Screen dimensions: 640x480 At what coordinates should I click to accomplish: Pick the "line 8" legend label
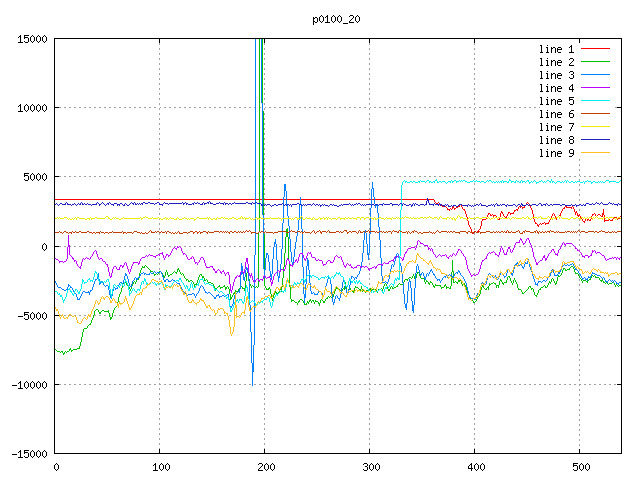tap(557, 140)
